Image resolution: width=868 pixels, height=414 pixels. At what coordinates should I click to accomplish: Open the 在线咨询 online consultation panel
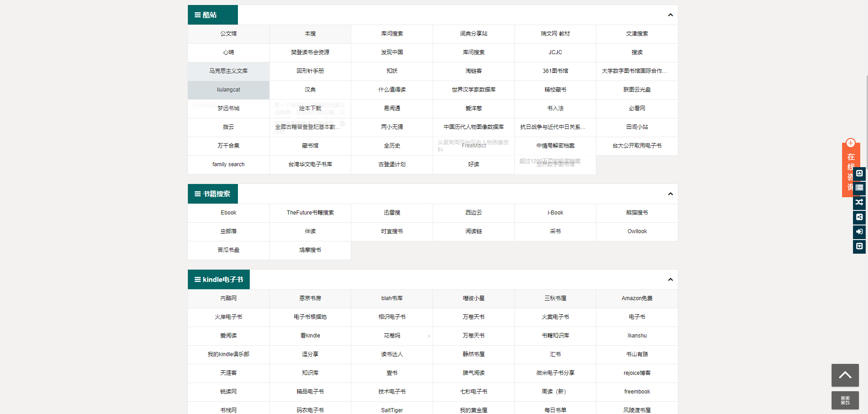(x=850, y=172)
